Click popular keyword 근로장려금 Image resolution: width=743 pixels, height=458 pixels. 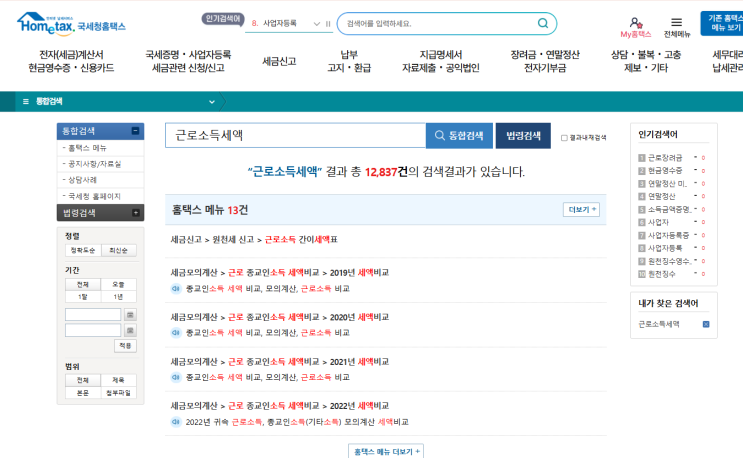665,158
